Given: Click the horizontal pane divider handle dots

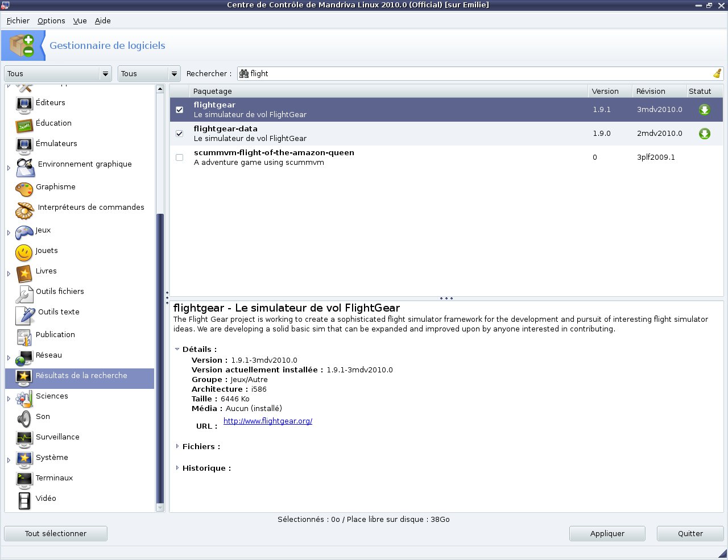Looking at the screenshot, I should pos(446,298).
